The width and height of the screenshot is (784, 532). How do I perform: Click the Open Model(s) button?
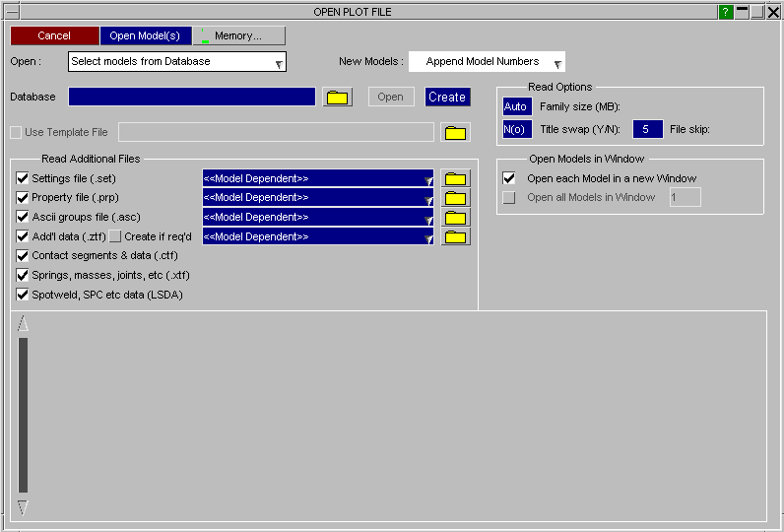145,35
